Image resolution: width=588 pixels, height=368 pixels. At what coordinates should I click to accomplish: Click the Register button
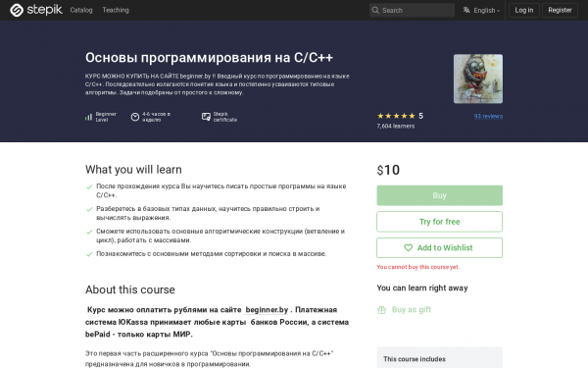pos(560,10)
